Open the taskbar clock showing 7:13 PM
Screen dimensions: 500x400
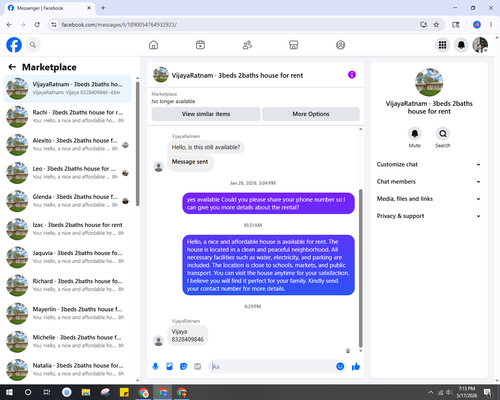(466, 392)
